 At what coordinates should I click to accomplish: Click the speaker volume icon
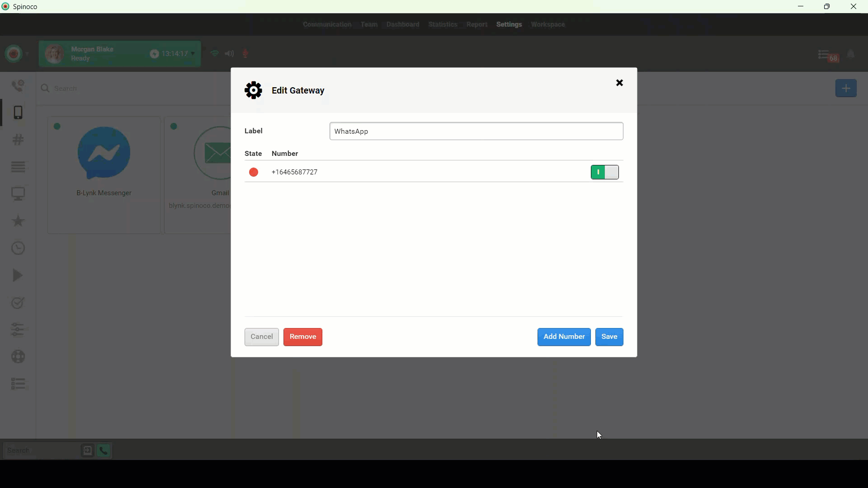point(230,54)
